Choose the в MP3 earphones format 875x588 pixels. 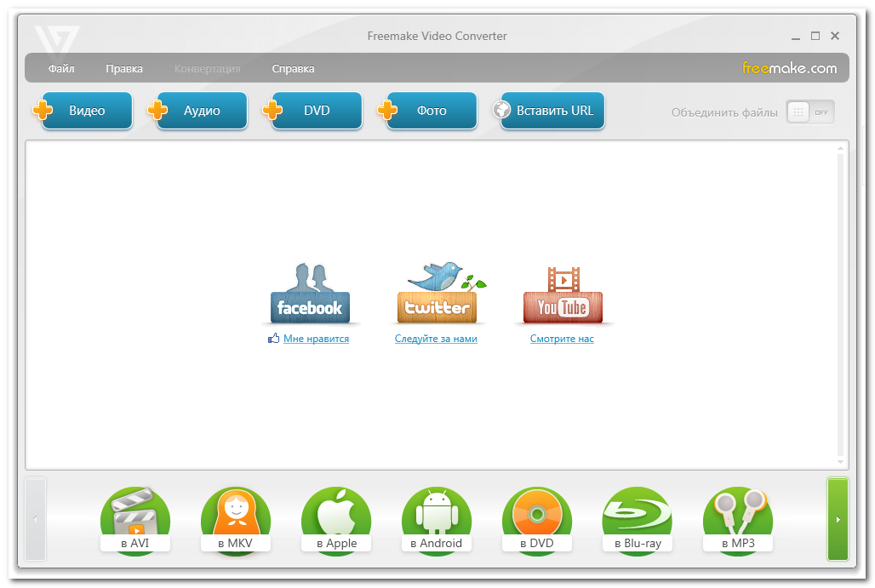point(738,520)
